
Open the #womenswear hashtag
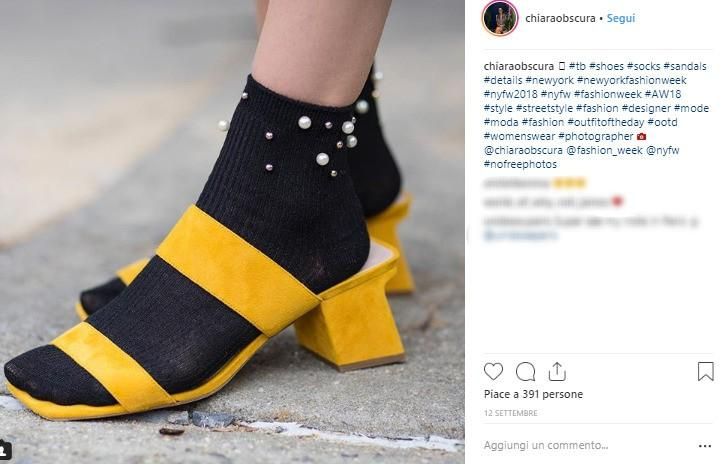pyautogui.click(x=519, y=136)
